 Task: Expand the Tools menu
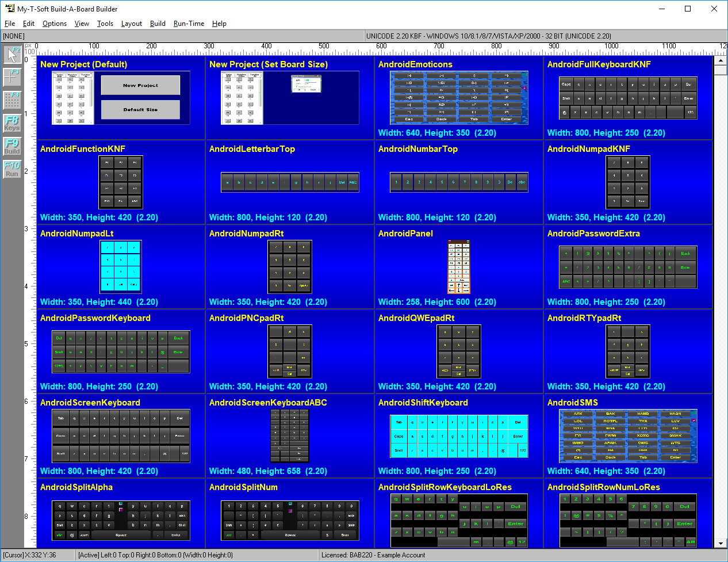[x=105, y=24]
